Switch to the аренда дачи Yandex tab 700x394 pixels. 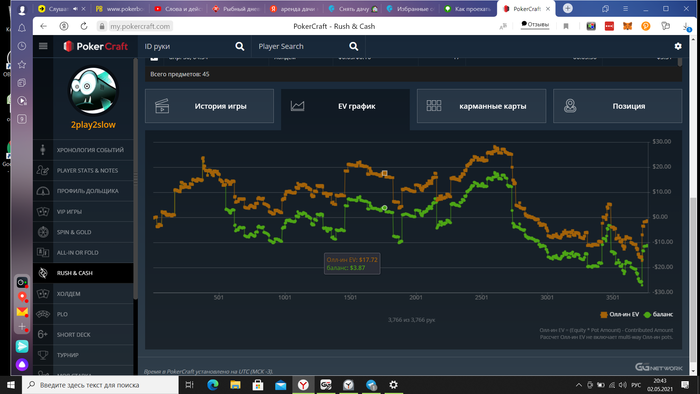pyautogui.click(x=294, y=8)
